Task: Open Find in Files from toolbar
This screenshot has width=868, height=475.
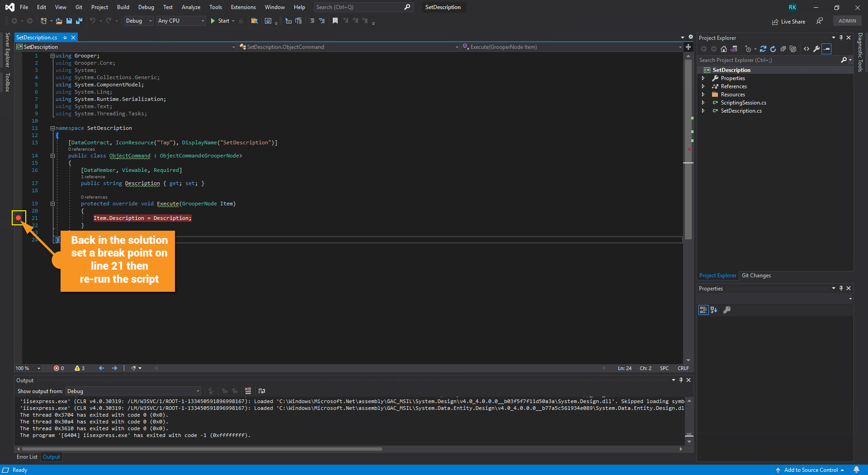Action: point(254,21)
